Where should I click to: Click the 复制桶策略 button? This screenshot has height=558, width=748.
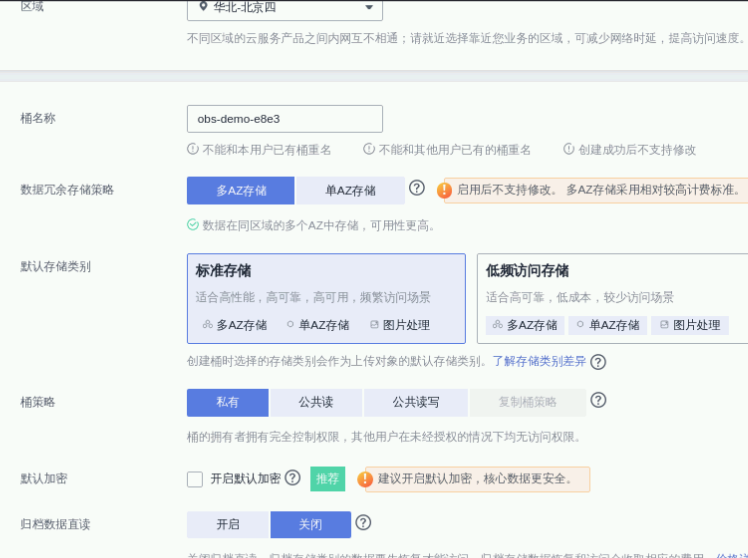[x=528, y=403]
